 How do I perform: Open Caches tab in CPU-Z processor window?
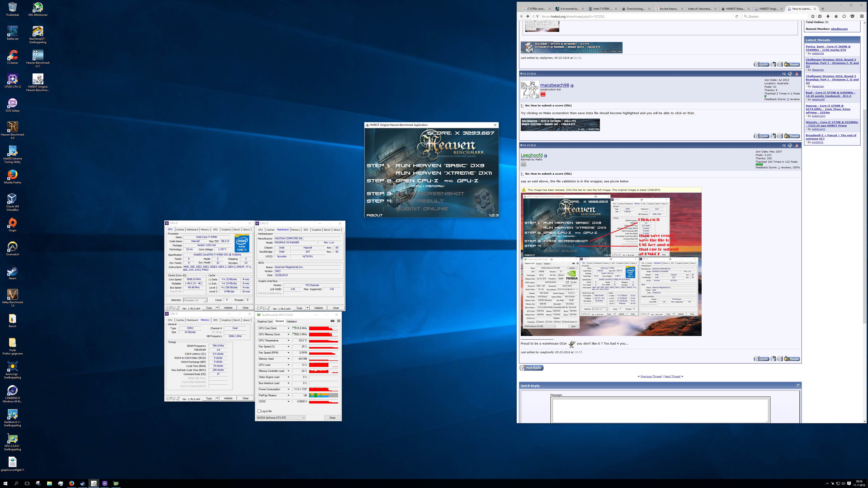click(180, 229)
